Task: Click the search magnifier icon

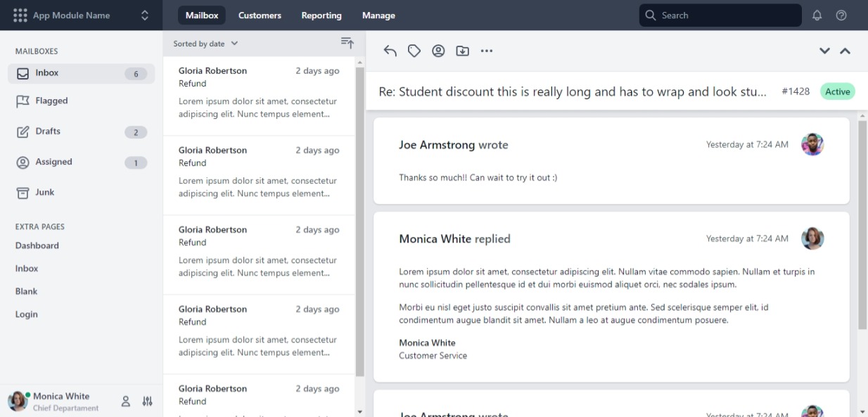Action: (651, 15)
